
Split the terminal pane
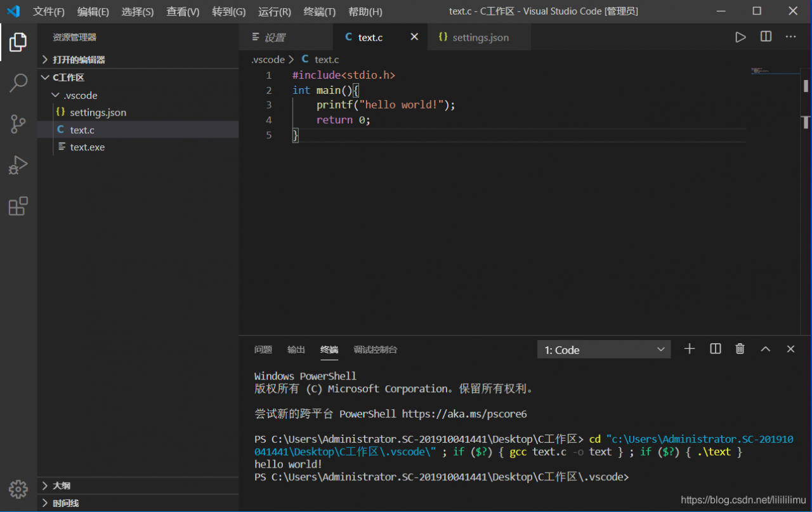tap(715, 349)
